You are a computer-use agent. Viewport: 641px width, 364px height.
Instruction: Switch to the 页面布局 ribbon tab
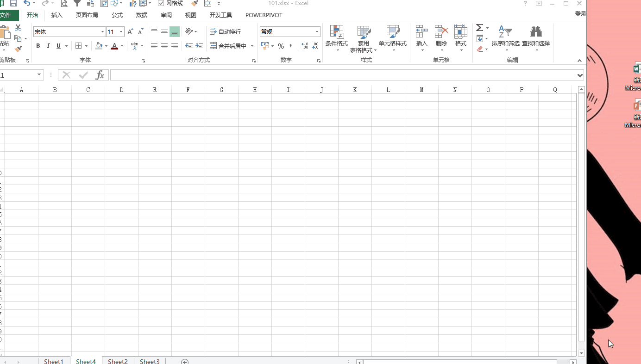(87, 15)
